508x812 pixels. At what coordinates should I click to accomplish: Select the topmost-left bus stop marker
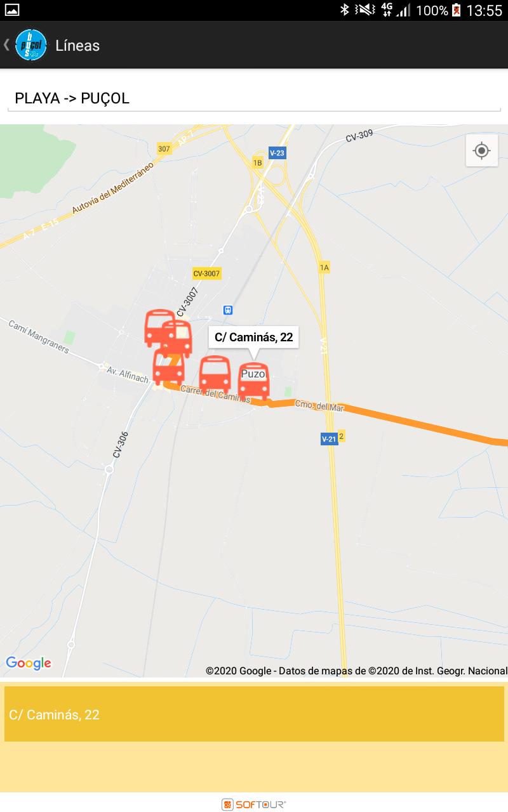click(x=158, y=328)
